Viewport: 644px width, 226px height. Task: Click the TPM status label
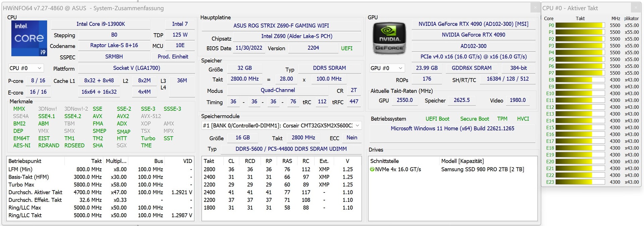coord(502,119)
